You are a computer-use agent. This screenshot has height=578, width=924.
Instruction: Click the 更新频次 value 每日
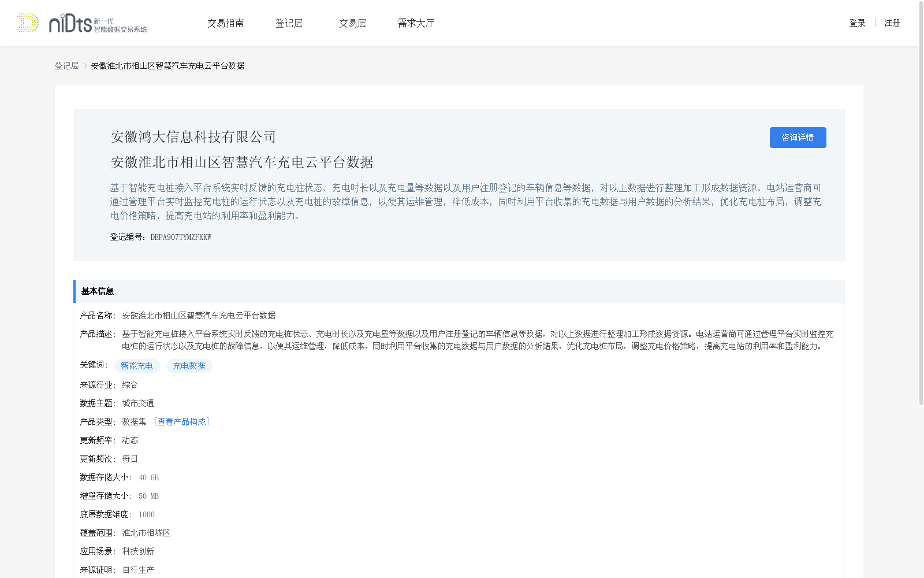click(x=130, y=459)
